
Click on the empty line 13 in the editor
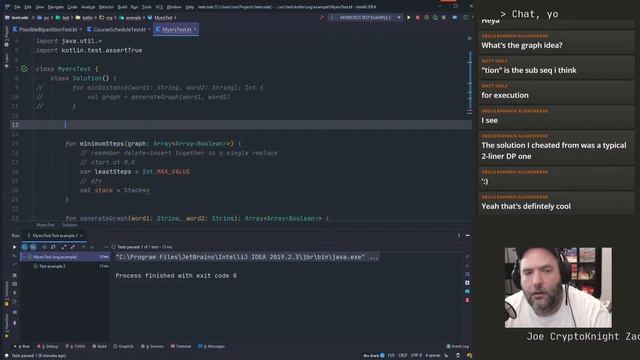[245, 124]
